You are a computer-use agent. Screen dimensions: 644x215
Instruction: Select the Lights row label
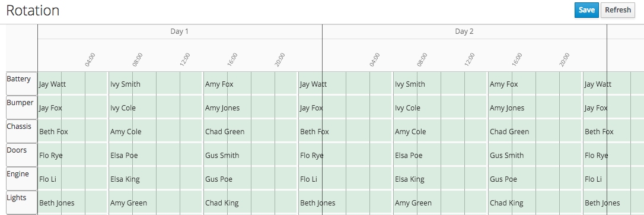coord(21,203)
